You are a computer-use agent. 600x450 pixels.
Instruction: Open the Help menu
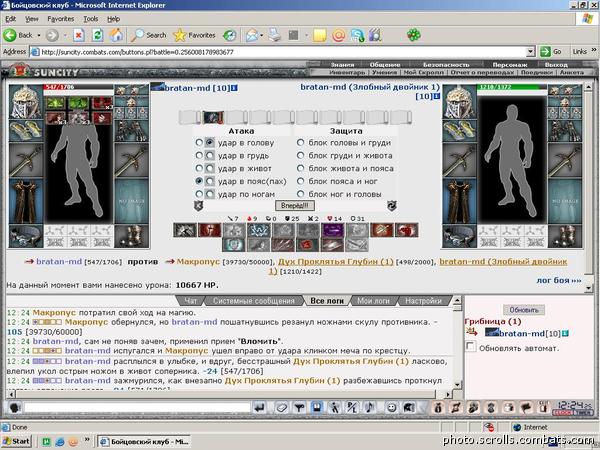click(x=113, y=19)
